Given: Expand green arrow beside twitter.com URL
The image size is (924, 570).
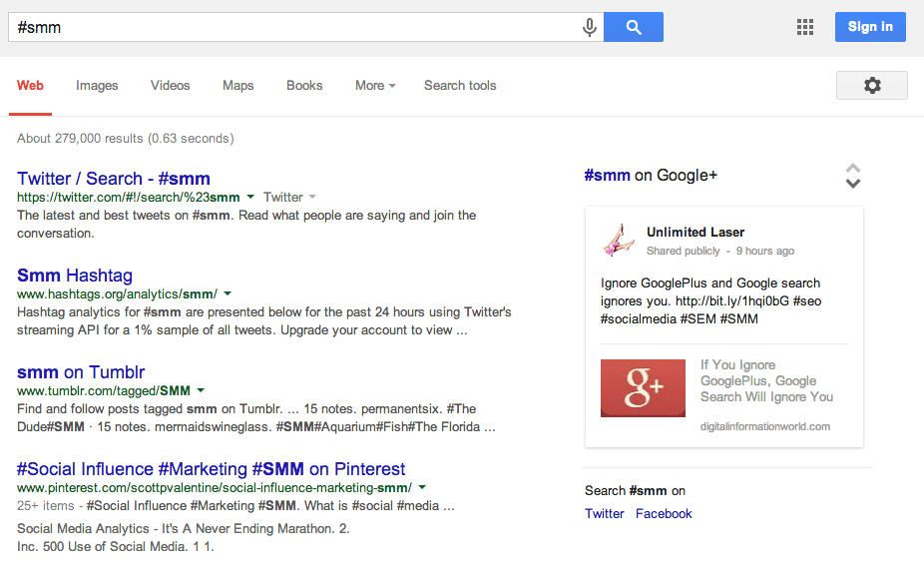Looking at the screenshot, I should point(250,197).
